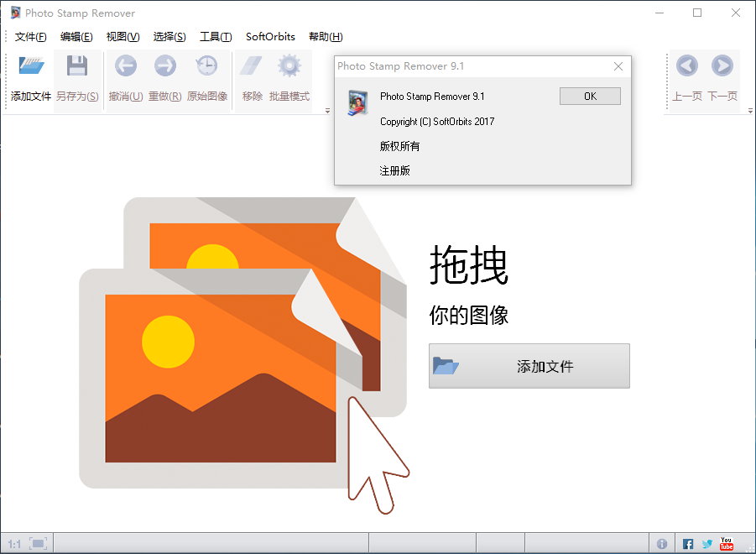756x554 pixels.
Task: Click the Photo Stamp Remover title bar icon
Action: [x=15, y=13]
